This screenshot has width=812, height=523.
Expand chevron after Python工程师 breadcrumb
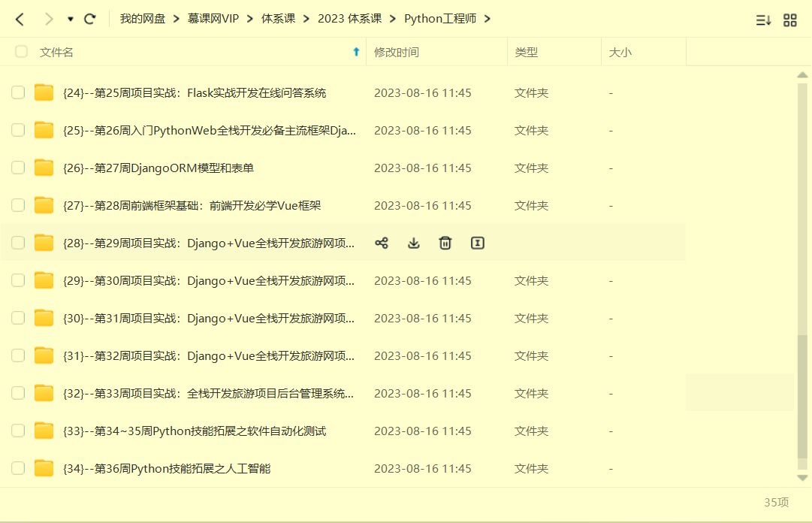pos(488,19)
